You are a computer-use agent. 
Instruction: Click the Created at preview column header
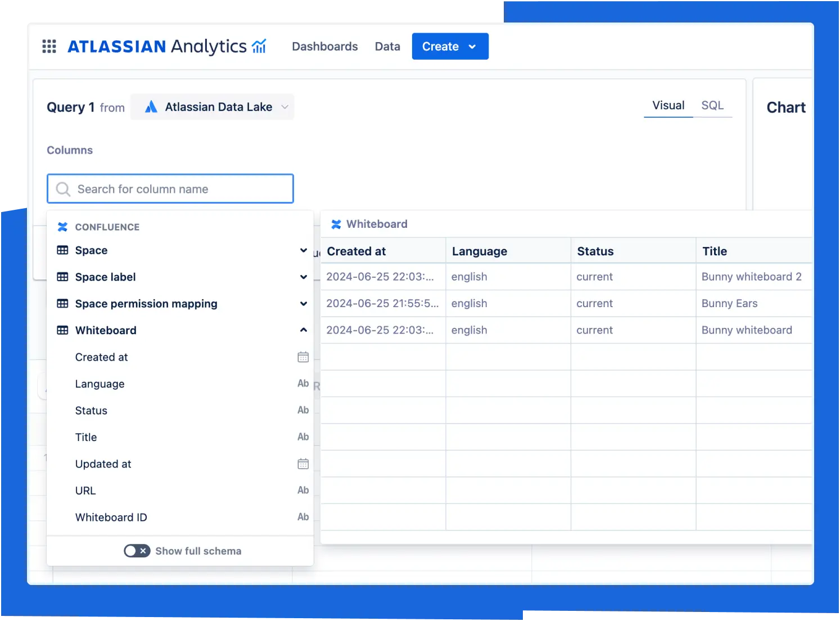tap(383, 251)
